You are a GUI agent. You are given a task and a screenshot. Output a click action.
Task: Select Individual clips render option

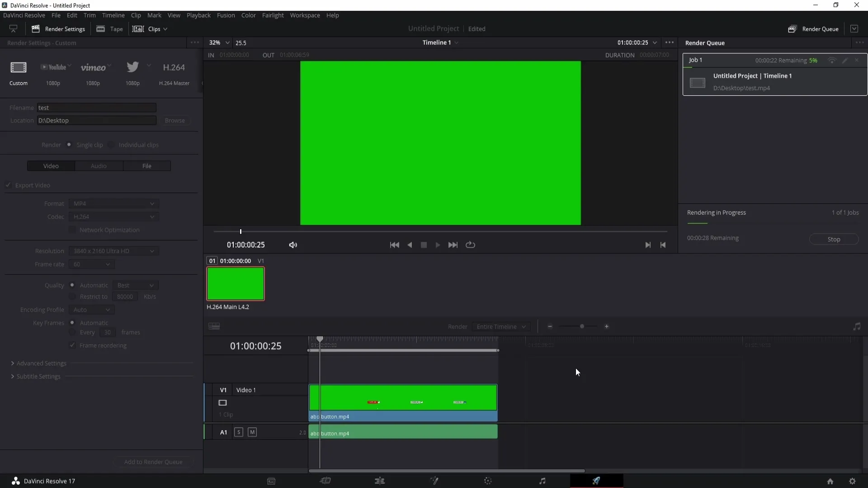coord(111,145)
